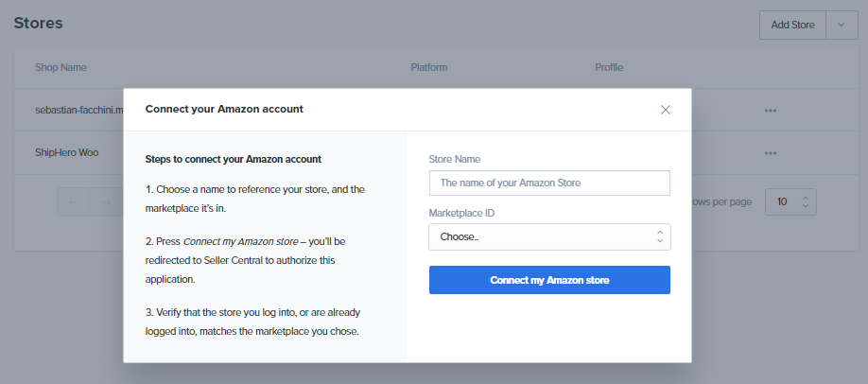Click the Stores page heading
The height and width of the screenshot is (384, 868).
point(40,23)
